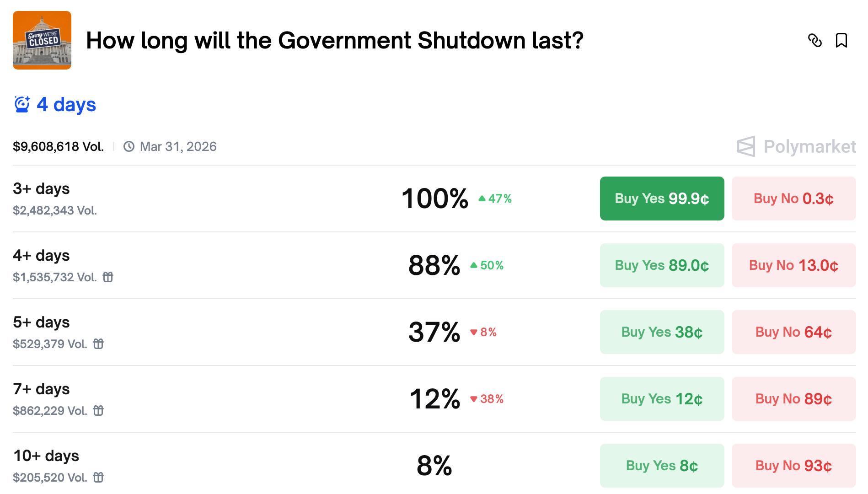Open rewards gift icon for 5+ days
The width and height of the screenshot is (868, 494).
point(98,344)
